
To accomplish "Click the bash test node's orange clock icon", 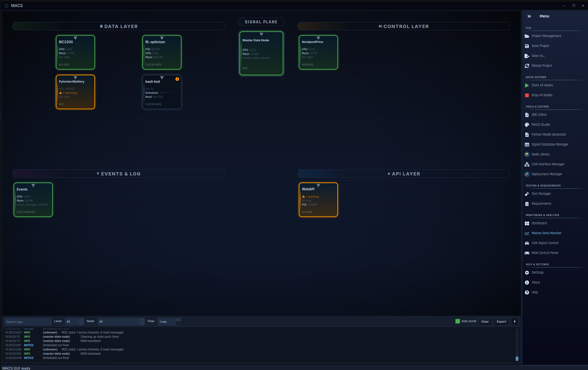I will coord(177,79).
